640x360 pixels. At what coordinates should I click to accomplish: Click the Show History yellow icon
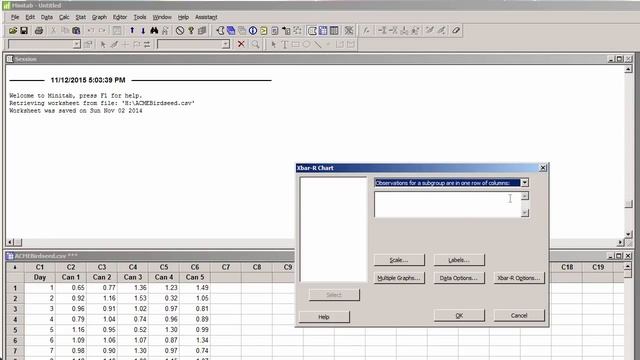(264, 31)
